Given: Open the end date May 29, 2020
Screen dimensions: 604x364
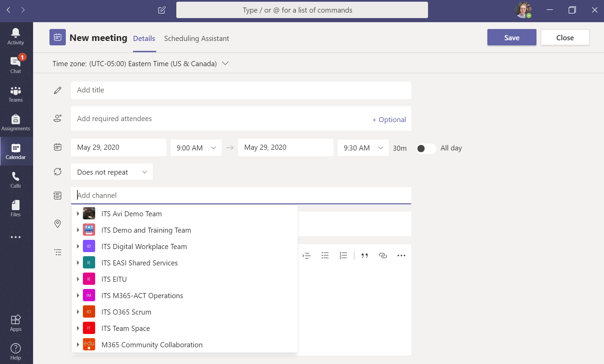Looking at the screenshot, I should coord(286,147).
